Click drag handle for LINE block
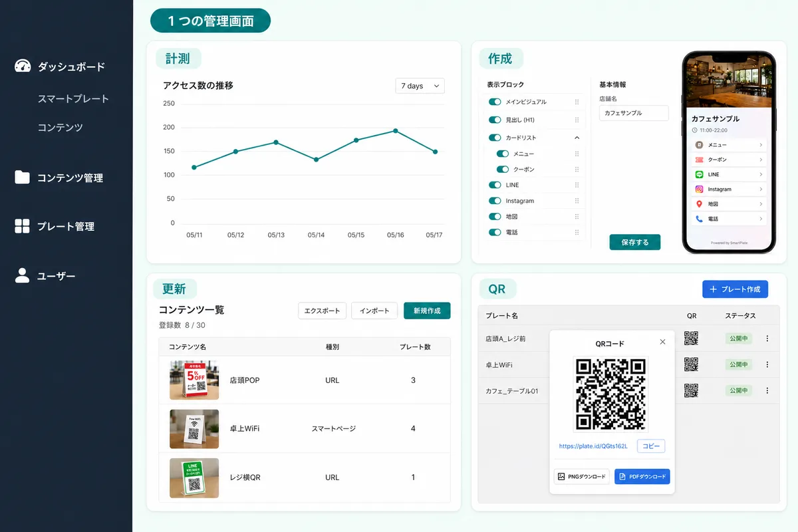The width and height of the screenshot is (798, 532). coord(577,185)
